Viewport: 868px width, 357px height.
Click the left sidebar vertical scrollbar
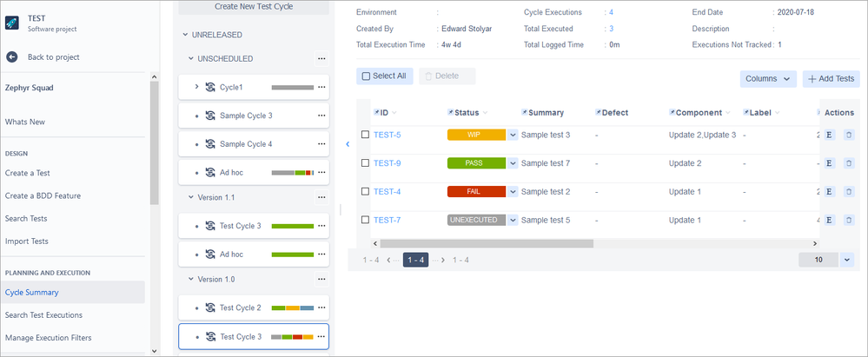click(155, 142)
